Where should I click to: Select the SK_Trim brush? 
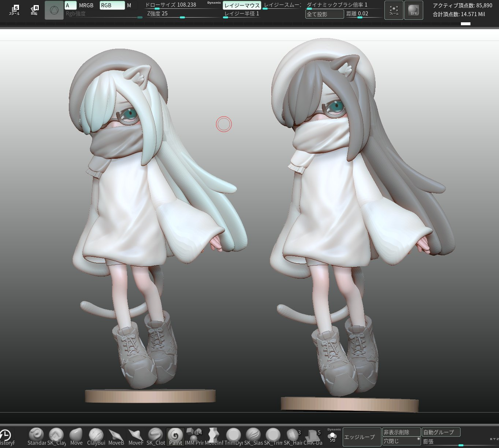click(273, 437)
